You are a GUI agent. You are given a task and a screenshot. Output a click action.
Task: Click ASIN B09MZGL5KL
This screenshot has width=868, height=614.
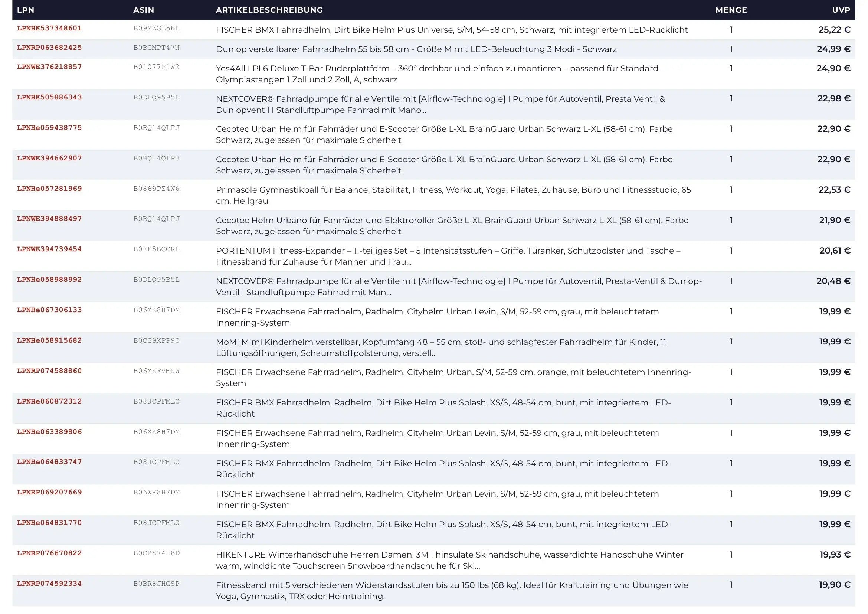click(x=156, y=28)
